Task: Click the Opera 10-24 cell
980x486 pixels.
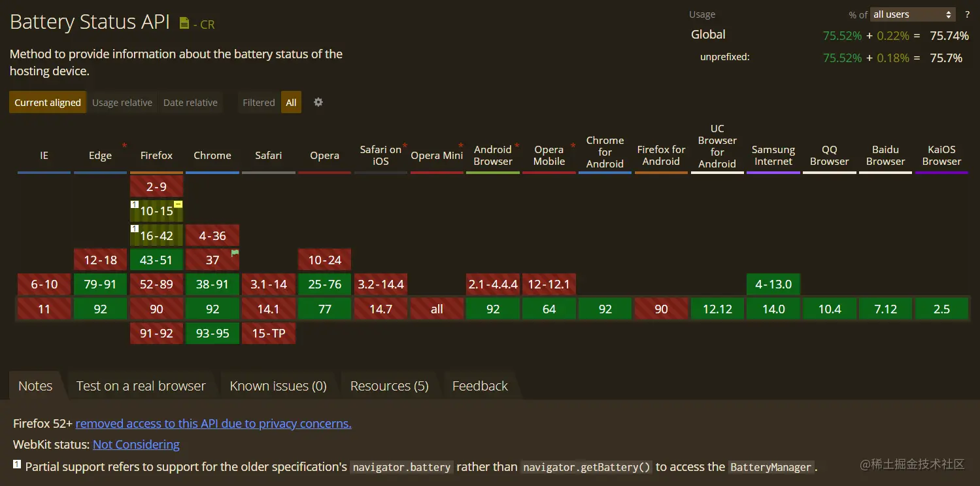Action: (325, 260)
